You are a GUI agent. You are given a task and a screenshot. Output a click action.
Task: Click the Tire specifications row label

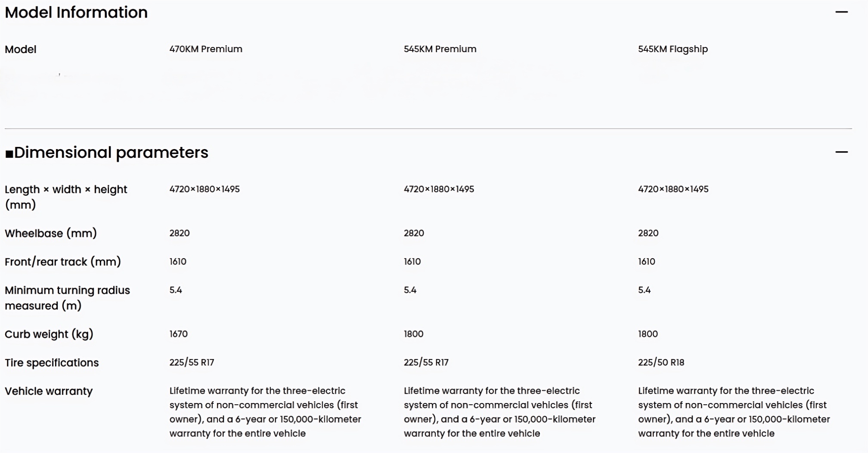pyautogui.click(x=52, y=362)
